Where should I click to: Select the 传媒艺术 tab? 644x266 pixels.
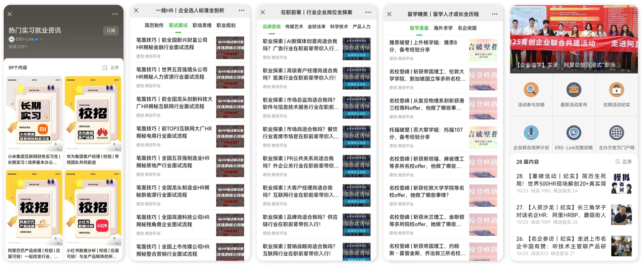tap(294, 27)
